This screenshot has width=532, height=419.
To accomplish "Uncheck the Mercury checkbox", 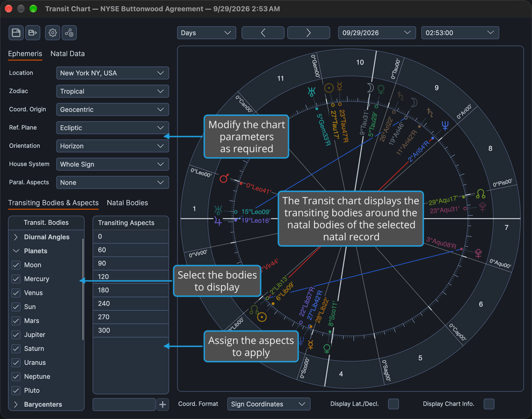I will pos(16,278).
